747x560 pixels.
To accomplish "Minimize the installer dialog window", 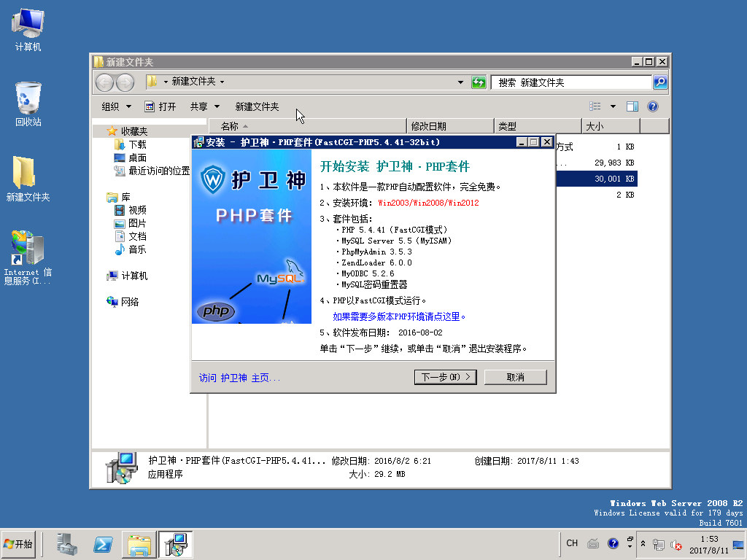I will pos(522,142).
